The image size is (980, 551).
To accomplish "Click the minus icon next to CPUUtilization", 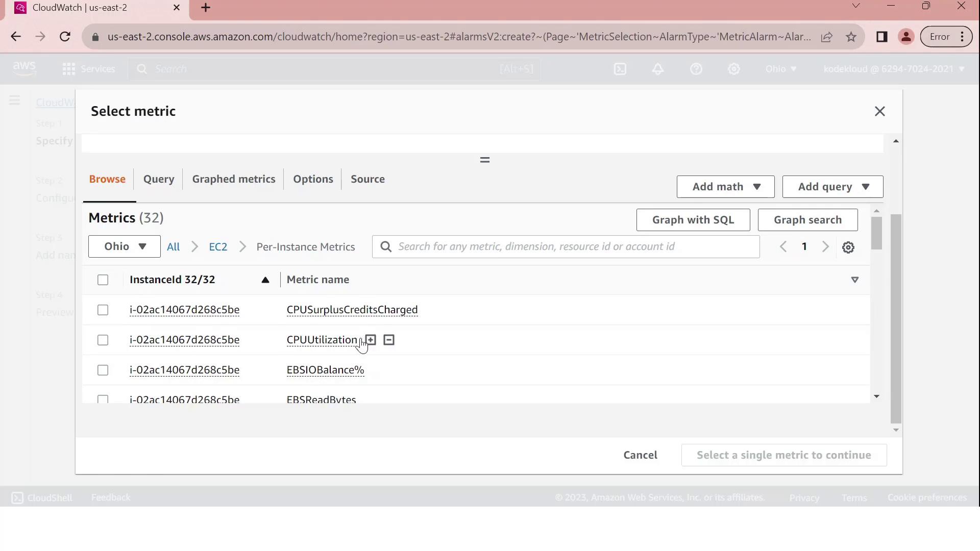I will point(389,340).
